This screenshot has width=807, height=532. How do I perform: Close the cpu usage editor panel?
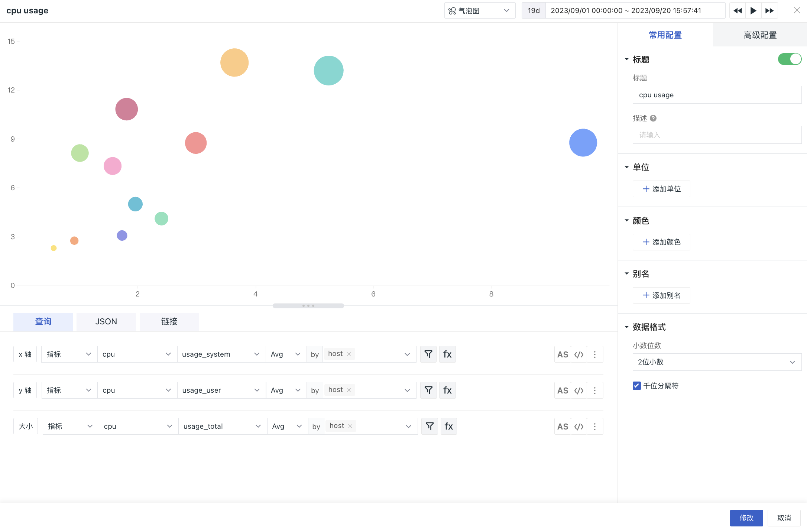(x=797, y=10)
